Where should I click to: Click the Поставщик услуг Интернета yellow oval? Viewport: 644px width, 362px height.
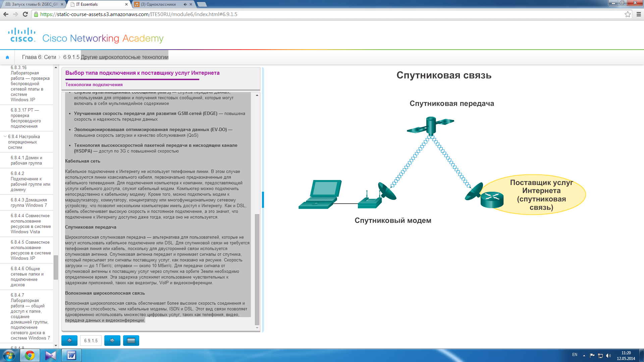(x=534, y=195)
